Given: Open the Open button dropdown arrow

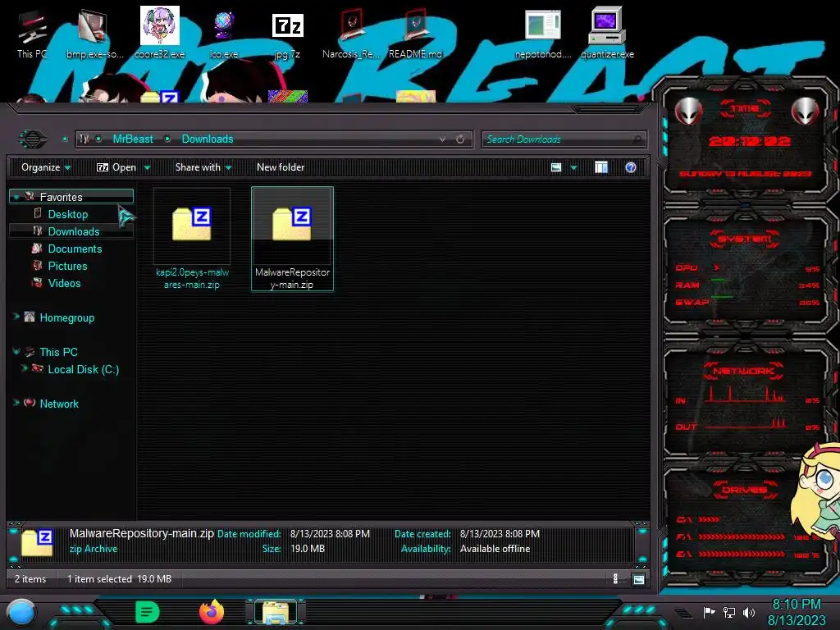Looking at the screenshot, I should coord(148,168).
